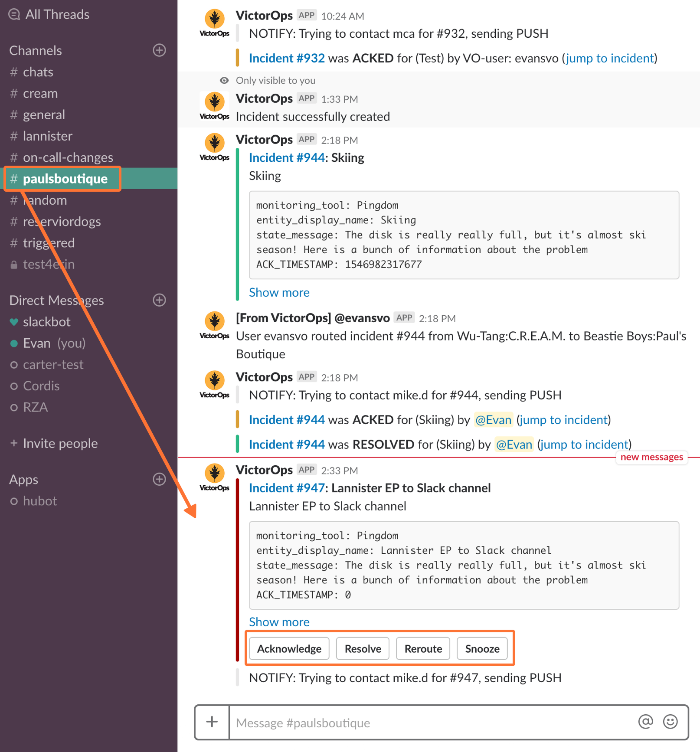Click avatar of [From VictorOps] @evansvo message
The height and width of the screenshot is (752, 700).
click(x=214, y=326)
